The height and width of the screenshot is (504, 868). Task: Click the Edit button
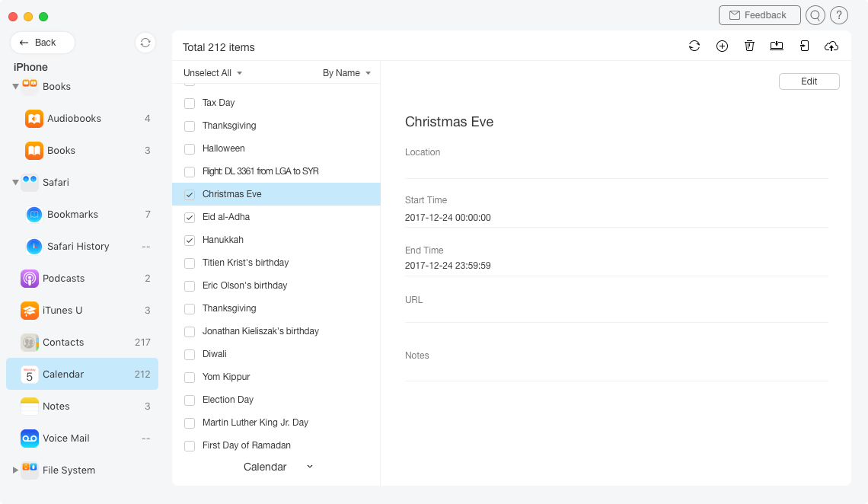click(809, 81)
